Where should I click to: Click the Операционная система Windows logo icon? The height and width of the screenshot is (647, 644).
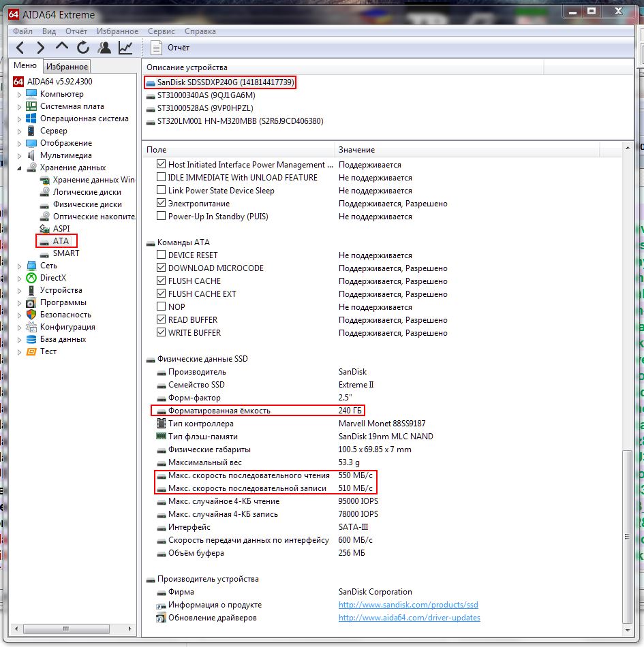tap(31, 119)
